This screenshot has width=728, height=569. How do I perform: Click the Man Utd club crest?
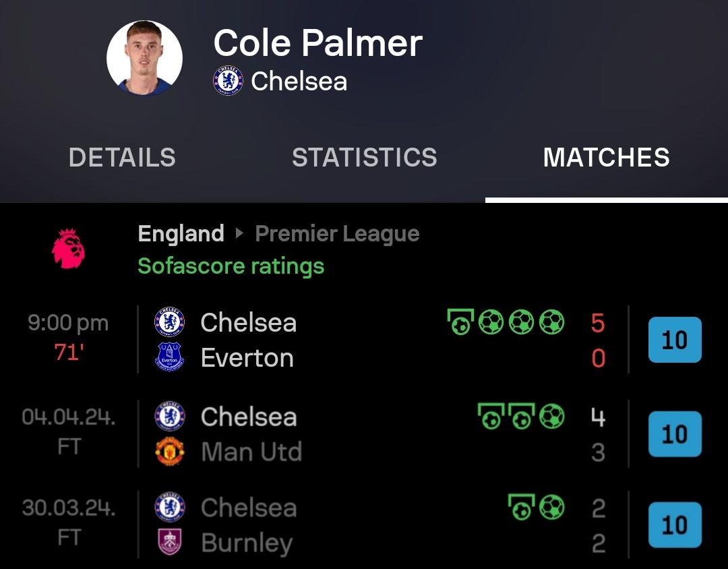coord(169,451)
